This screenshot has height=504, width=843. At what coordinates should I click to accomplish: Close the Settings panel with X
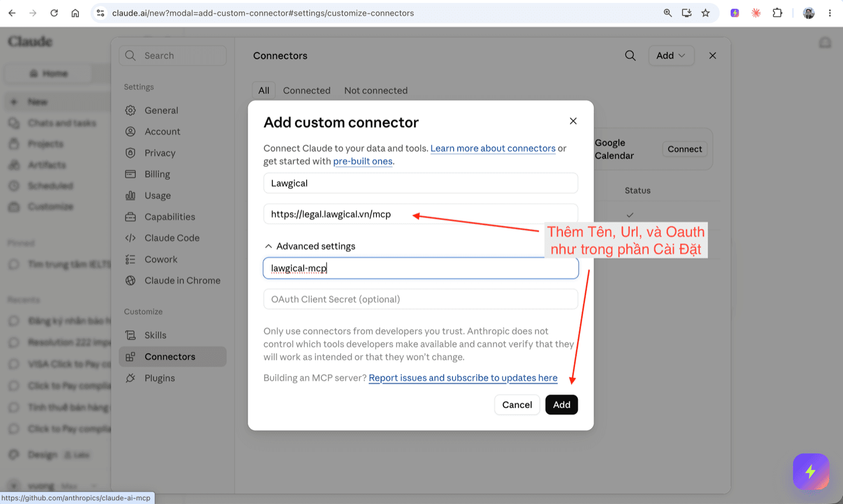pyautogui.click(x=712, y=56)
